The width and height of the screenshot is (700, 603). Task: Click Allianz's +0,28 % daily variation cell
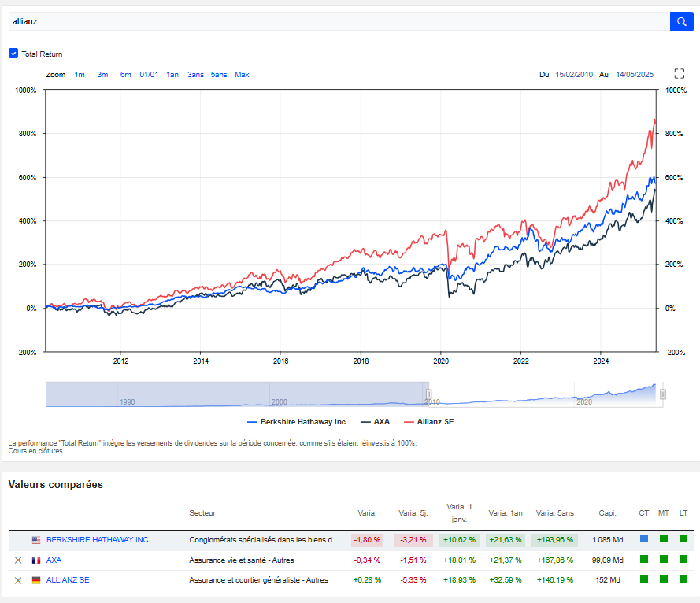tap(367, 580)
